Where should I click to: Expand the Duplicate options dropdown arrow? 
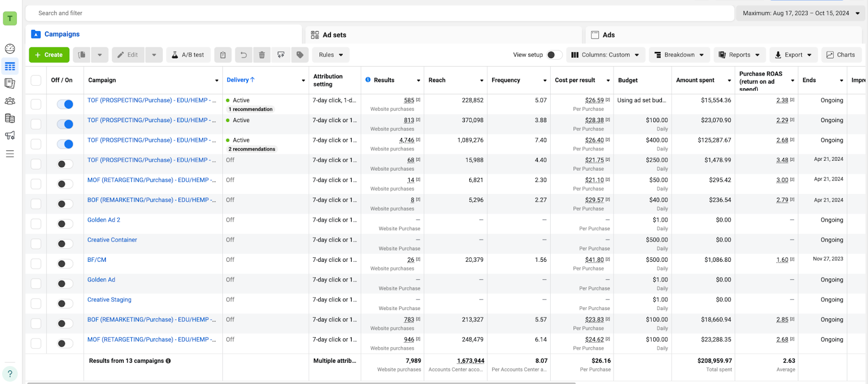(100, 55)
